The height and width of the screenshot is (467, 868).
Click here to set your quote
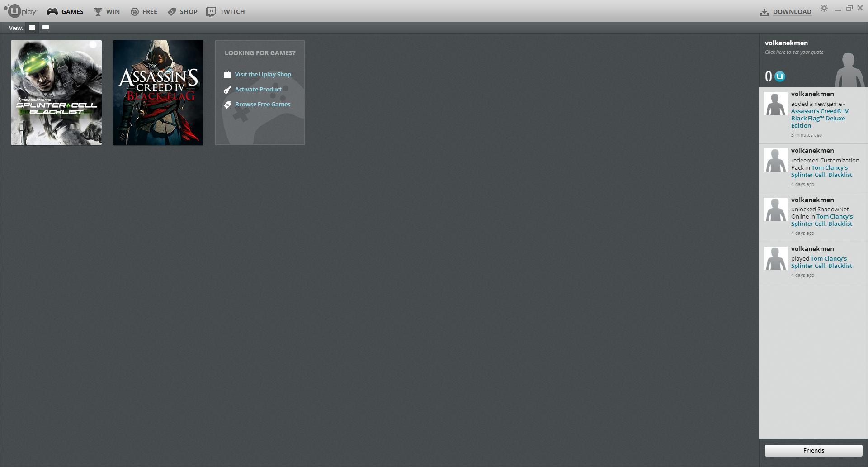[x=794, y=52]
